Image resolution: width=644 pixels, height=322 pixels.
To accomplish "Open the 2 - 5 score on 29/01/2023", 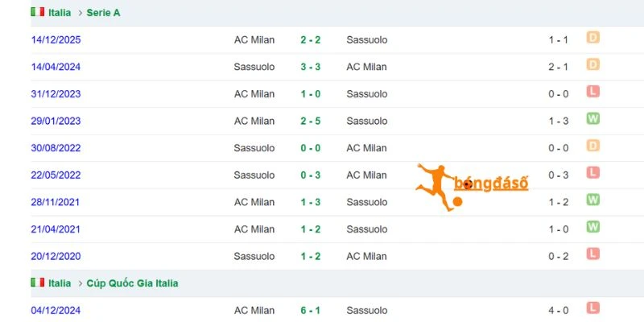I will pos(311,122).
